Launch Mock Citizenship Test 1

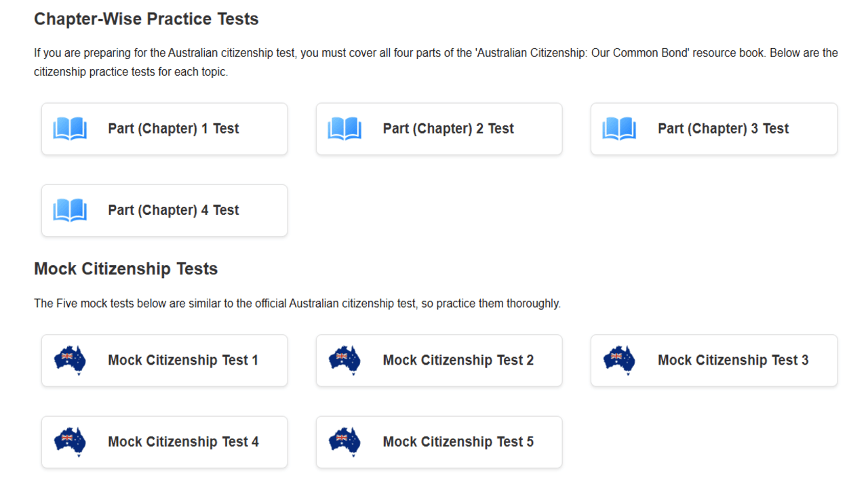(183, 360)
